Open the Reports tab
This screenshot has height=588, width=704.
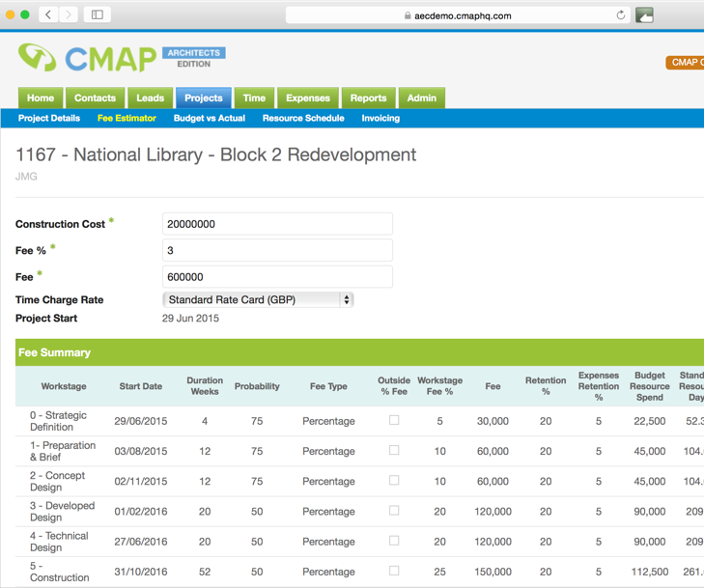pyautogui.click(x=368, y=98)
